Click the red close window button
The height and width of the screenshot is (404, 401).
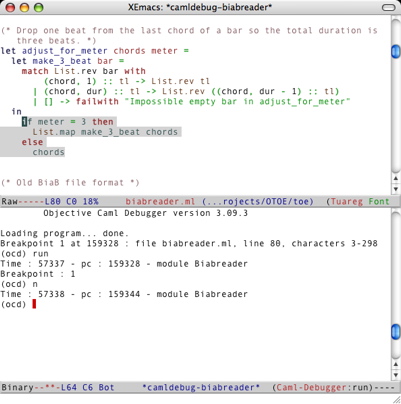[x=10, y=7]
